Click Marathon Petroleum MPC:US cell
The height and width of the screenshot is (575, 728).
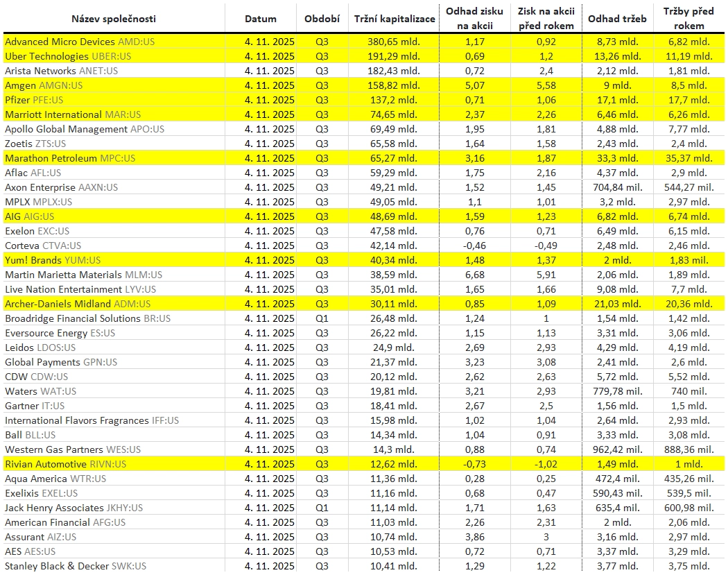click(x=70, y=158)
